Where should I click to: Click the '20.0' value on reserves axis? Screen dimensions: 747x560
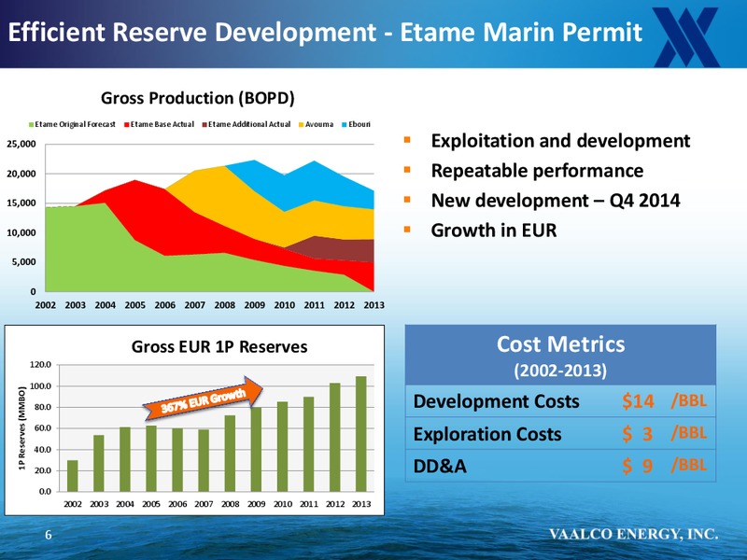(x=43, y=470)
